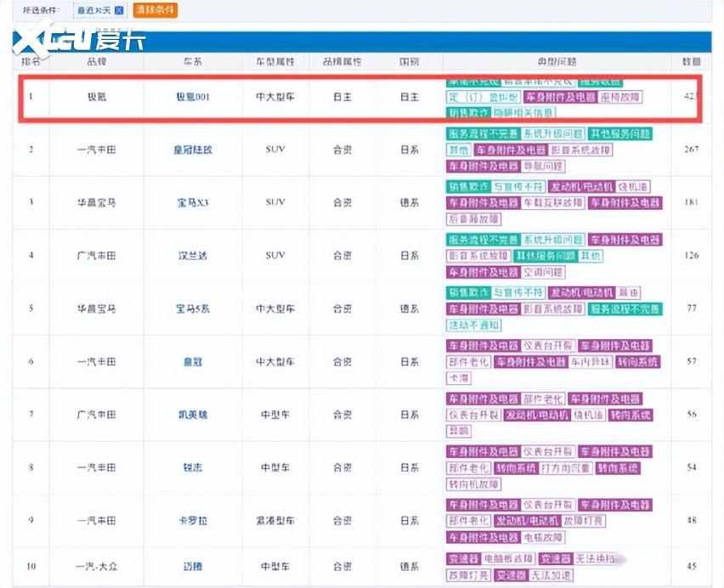
Task: Click the 无法换挡 problem tag
Action: pyautogui.click(x=595, y=559)
